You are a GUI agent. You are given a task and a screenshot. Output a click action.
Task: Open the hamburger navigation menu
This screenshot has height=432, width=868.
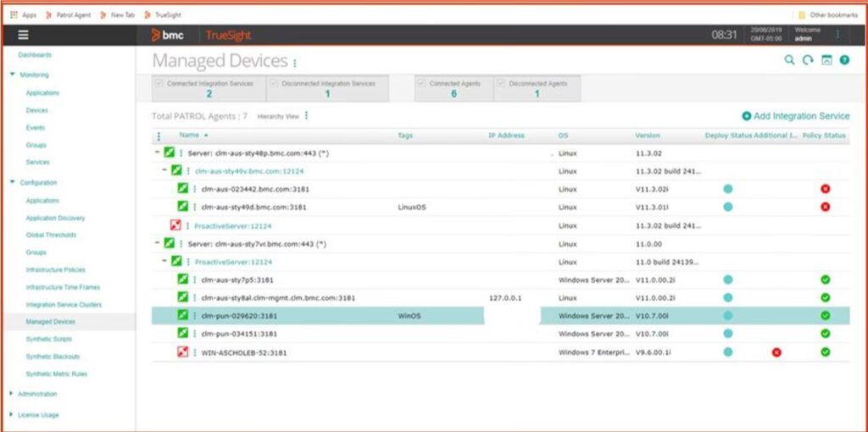[23, 35]
